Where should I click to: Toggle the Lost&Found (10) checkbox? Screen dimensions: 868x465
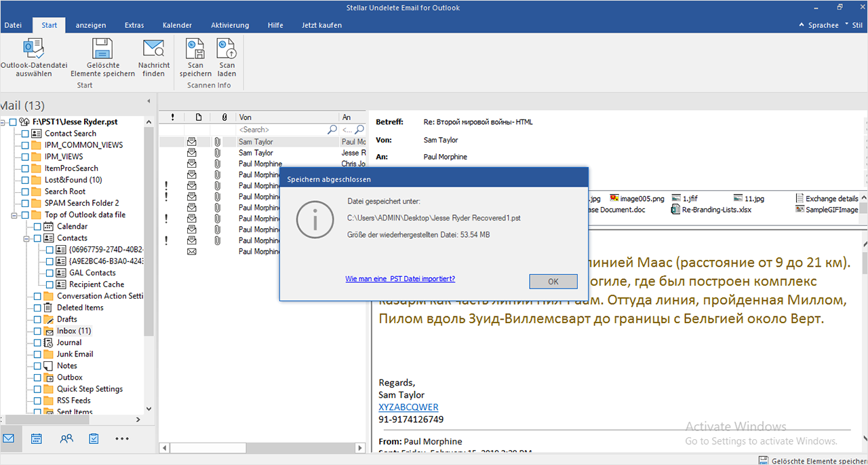(26, 180)
